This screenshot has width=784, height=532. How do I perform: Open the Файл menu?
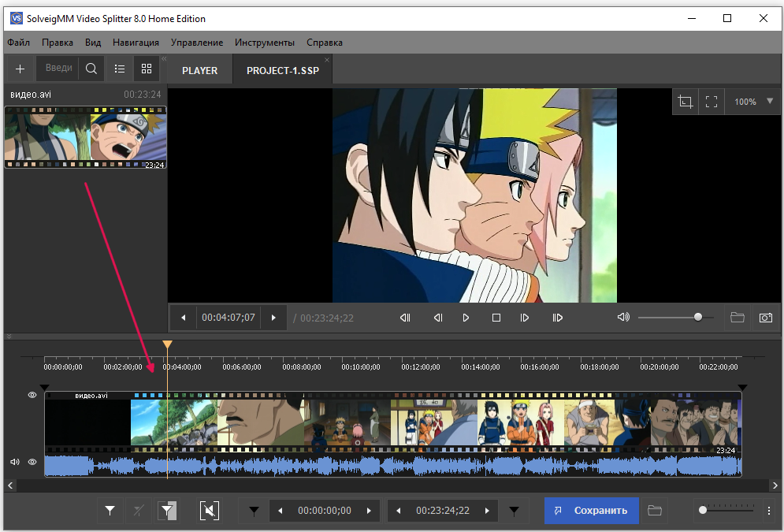coord(18,43)
